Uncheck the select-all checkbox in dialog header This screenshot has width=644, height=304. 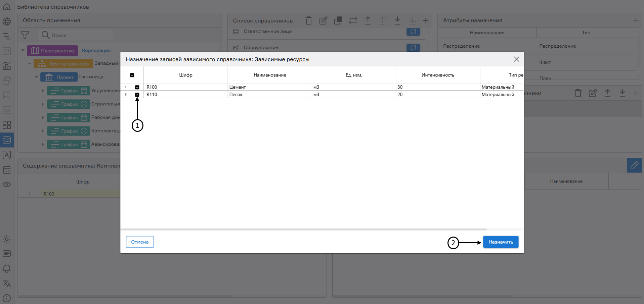[x=132, y=75]
